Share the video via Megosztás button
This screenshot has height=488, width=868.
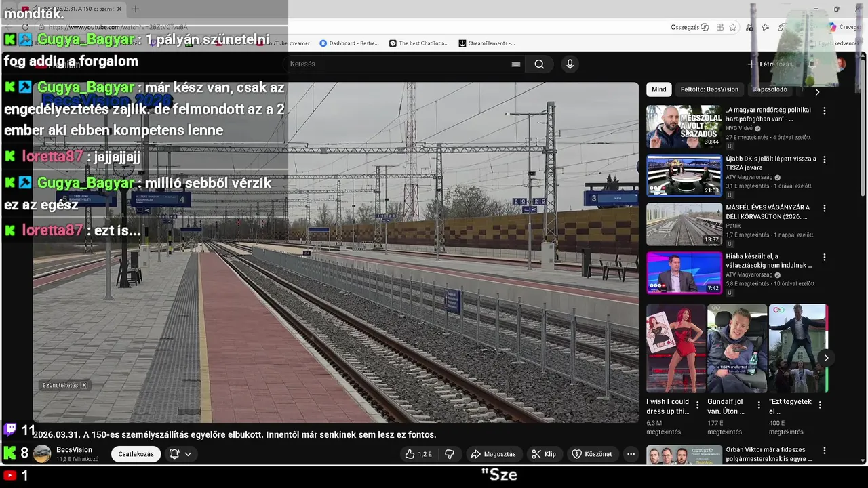point(494,454)
